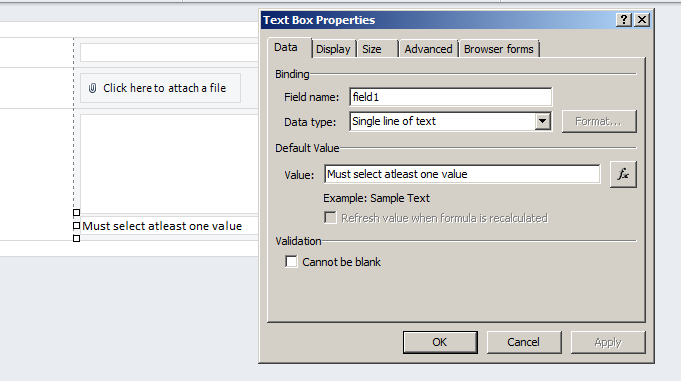681x381 pixels.
Task: Click the Example: Sample Text label
Action: (x=376, y=198)
